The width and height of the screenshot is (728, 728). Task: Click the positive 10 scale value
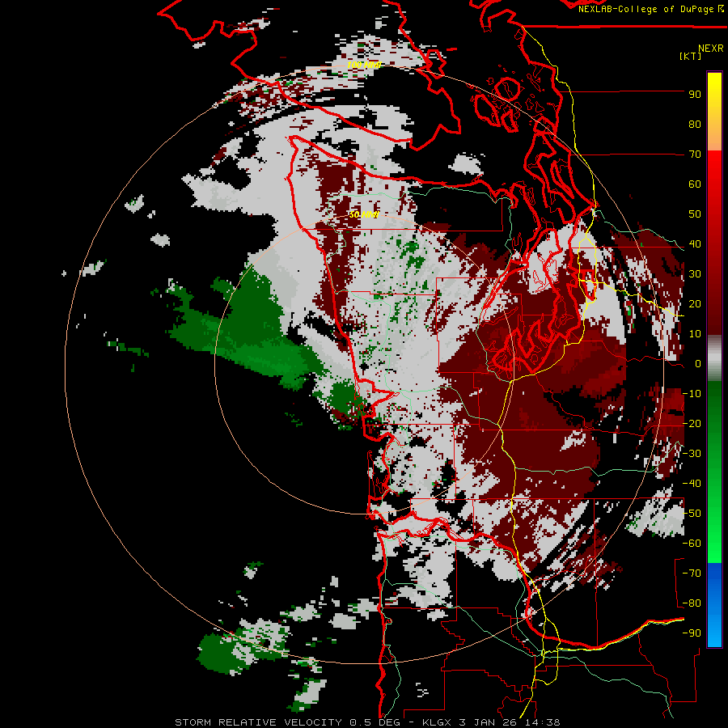point(695,334)
